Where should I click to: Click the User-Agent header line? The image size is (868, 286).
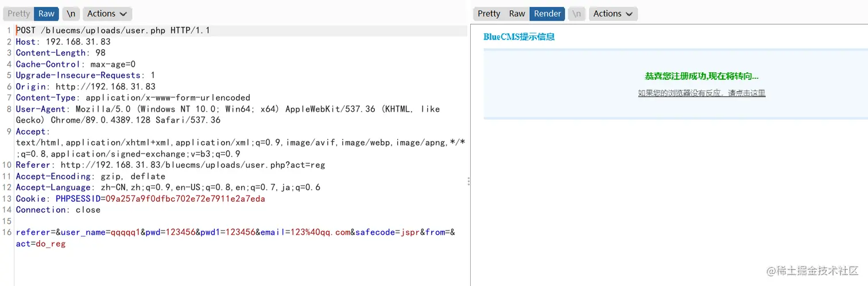[228, 115]
